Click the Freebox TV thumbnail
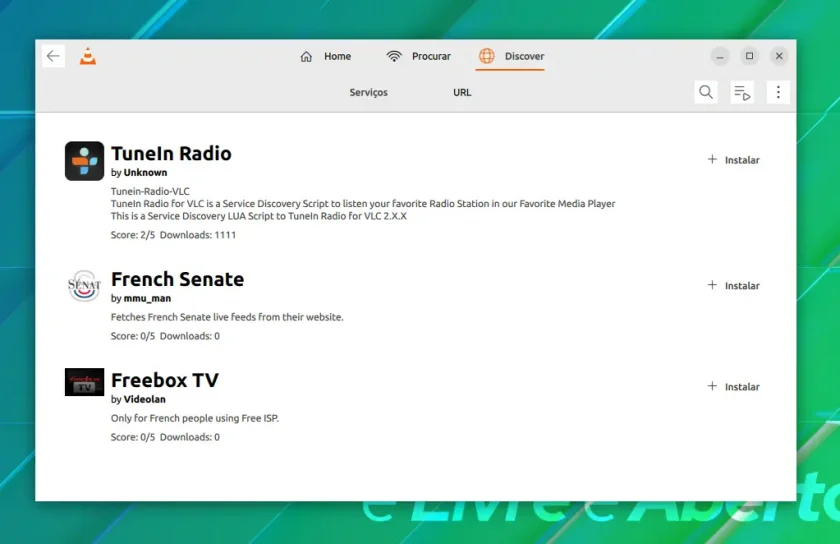 85,382
